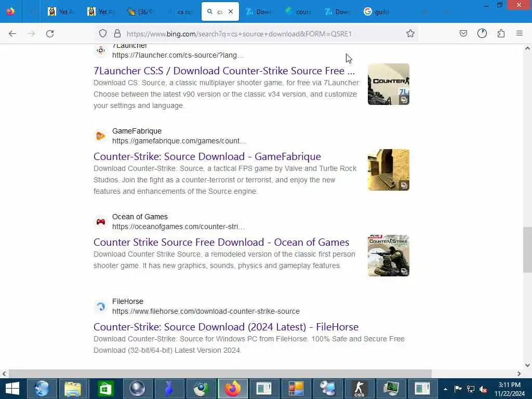This screenshot has width=532, height=399.
Task: Open Counter-Strike: Source Download - GameFabrique link
Action: [207, 156]
